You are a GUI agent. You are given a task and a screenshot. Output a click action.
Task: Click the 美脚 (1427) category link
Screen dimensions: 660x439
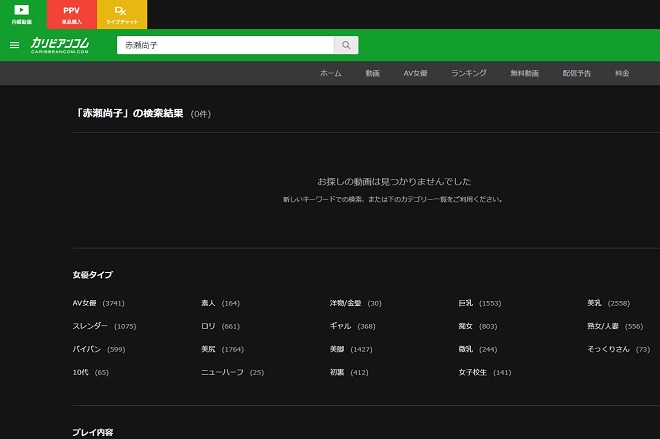point(350,349)
